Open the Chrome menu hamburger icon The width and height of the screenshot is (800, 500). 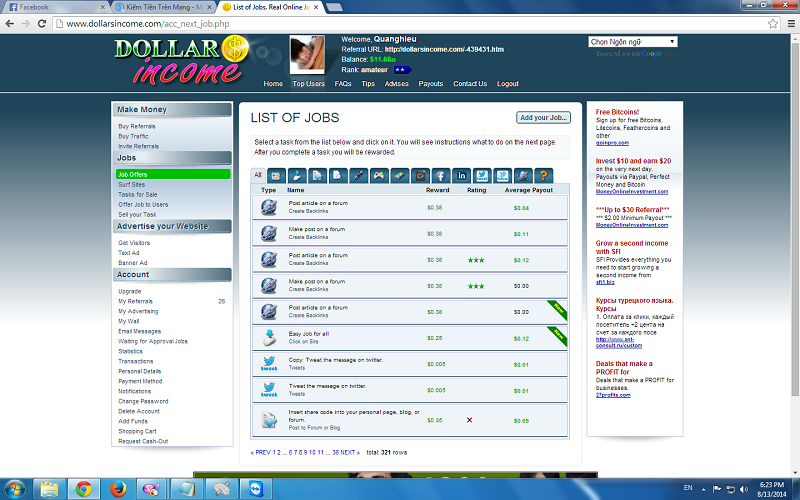791,23
